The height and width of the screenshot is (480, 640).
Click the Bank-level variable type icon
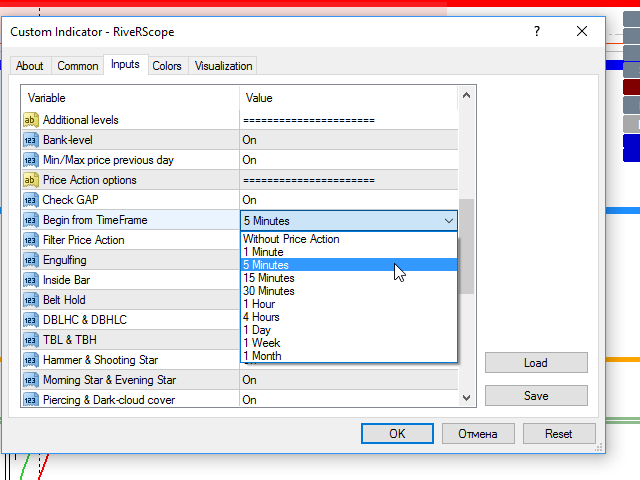tap(30, 140)
